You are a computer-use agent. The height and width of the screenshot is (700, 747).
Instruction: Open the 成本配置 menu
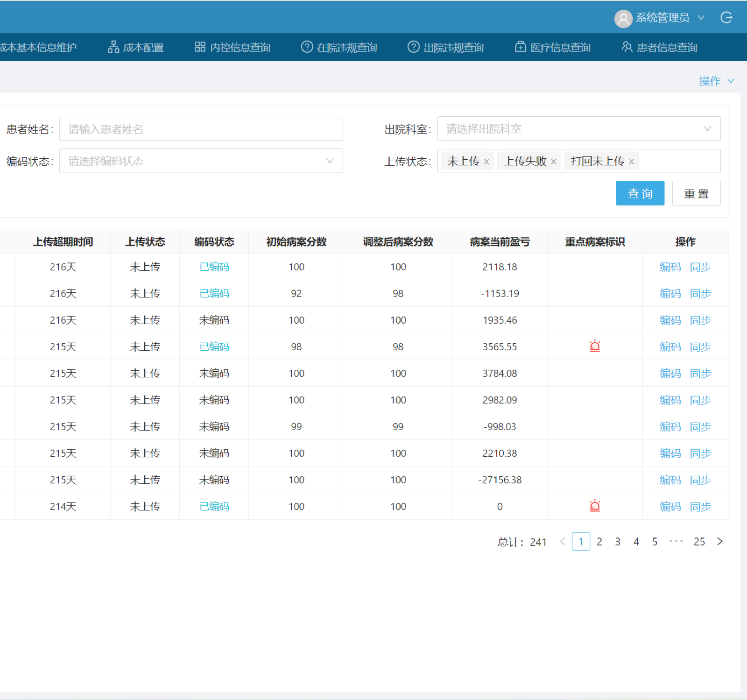tap(136, 47)
